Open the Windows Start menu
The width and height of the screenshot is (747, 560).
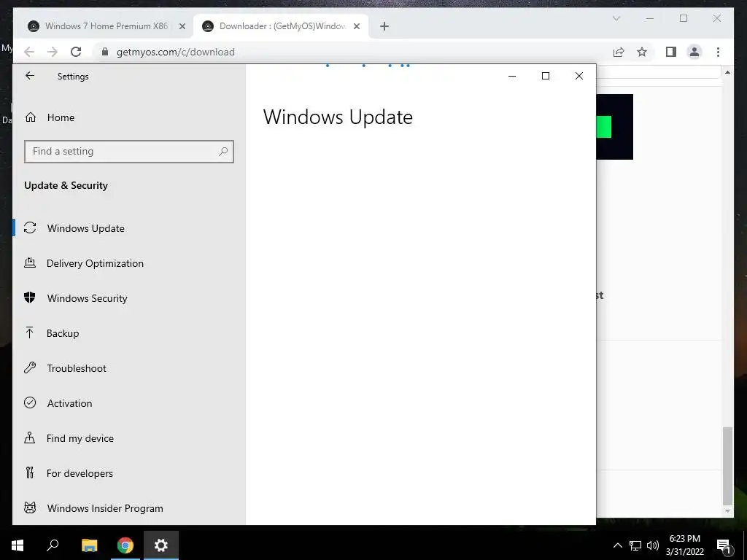tap(18, 545)
